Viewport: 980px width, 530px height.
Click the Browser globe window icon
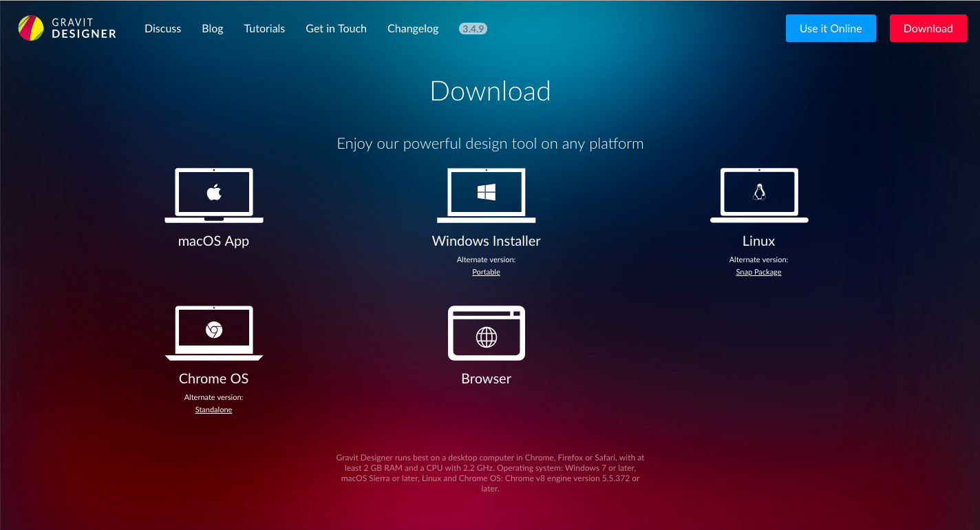coord(487,333)
